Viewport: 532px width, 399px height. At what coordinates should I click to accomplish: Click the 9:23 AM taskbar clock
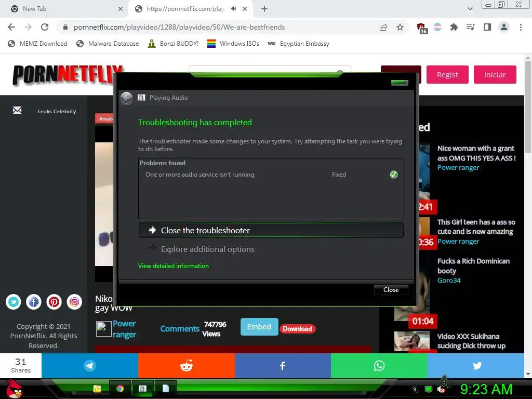click(486, 389)
